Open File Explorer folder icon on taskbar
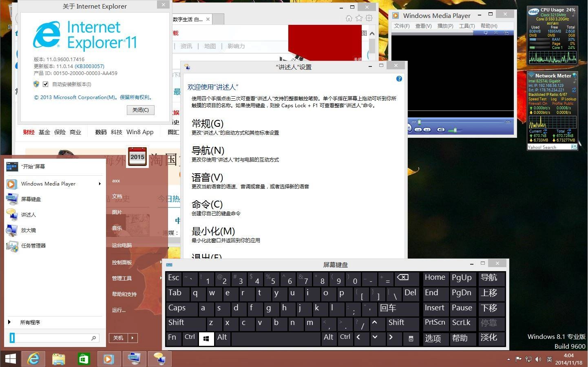Screen dimensions: 588x367 tap(59, 358)
